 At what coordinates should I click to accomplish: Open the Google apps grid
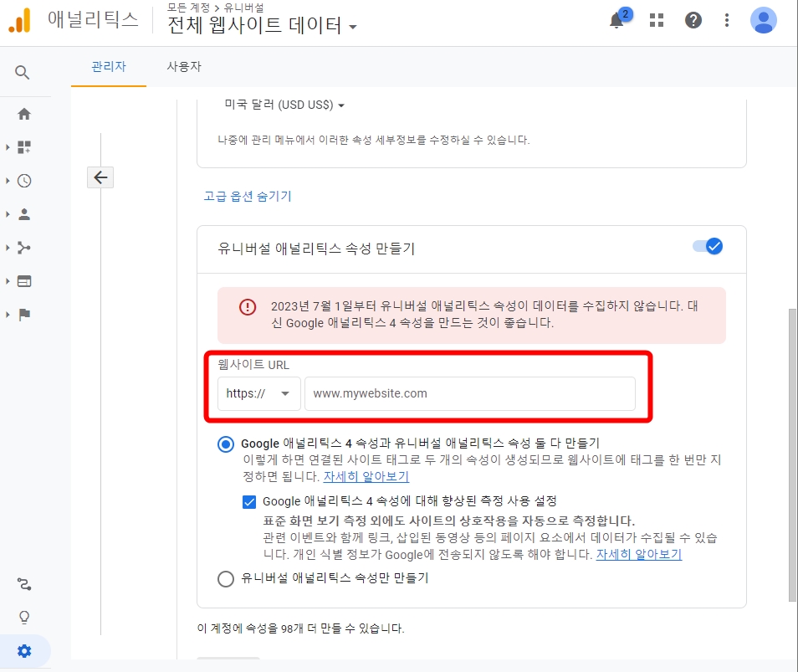click(x=657, y=20)
